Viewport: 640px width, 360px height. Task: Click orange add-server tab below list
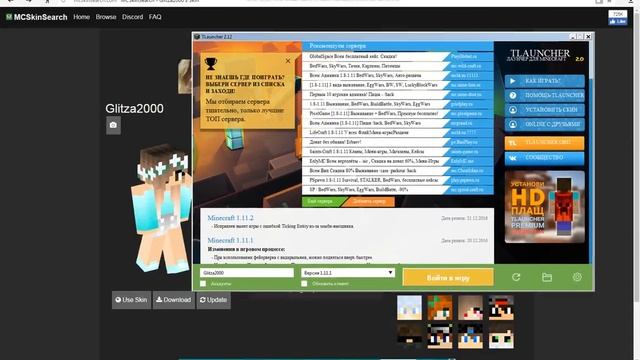[x=369, y=202]
